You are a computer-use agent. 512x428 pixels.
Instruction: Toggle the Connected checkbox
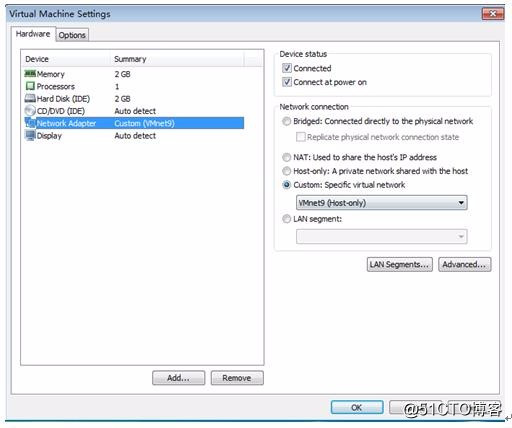287,68
